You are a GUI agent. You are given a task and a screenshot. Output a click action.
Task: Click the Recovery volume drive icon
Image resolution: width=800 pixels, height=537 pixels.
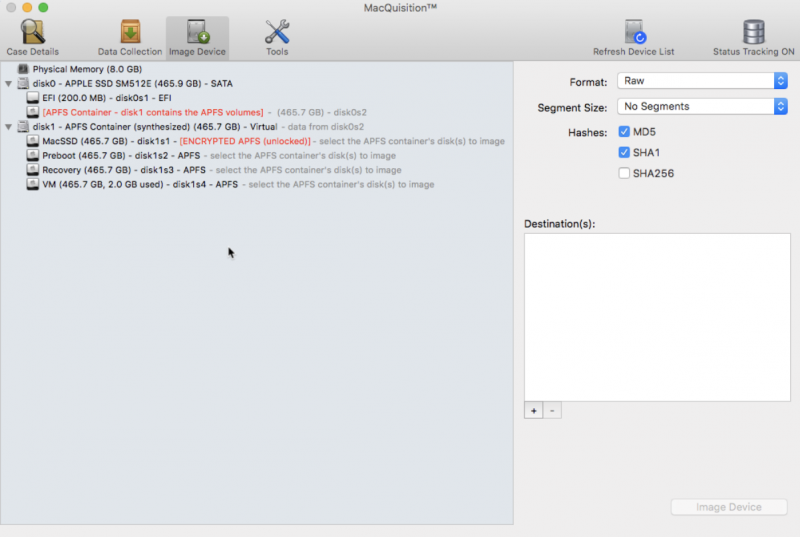click(33, 169)
